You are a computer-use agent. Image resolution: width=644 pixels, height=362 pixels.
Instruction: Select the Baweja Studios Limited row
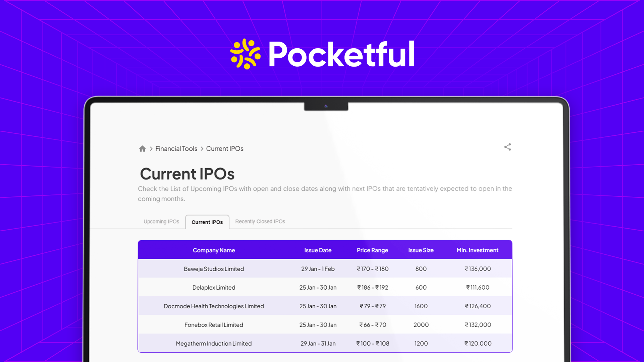(214, 268)
